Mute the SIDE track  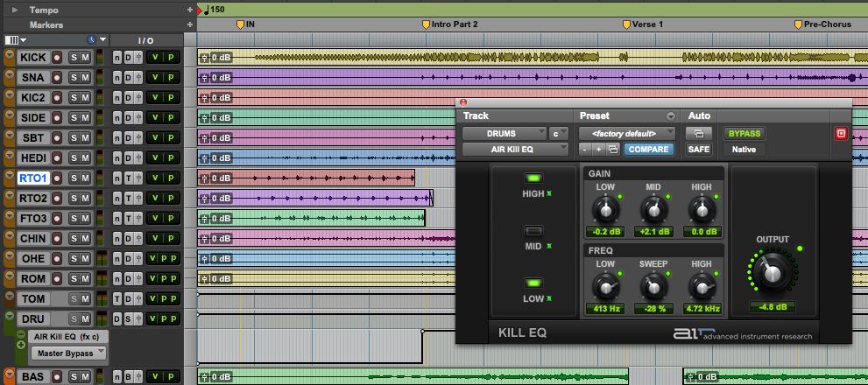[85, 118]
